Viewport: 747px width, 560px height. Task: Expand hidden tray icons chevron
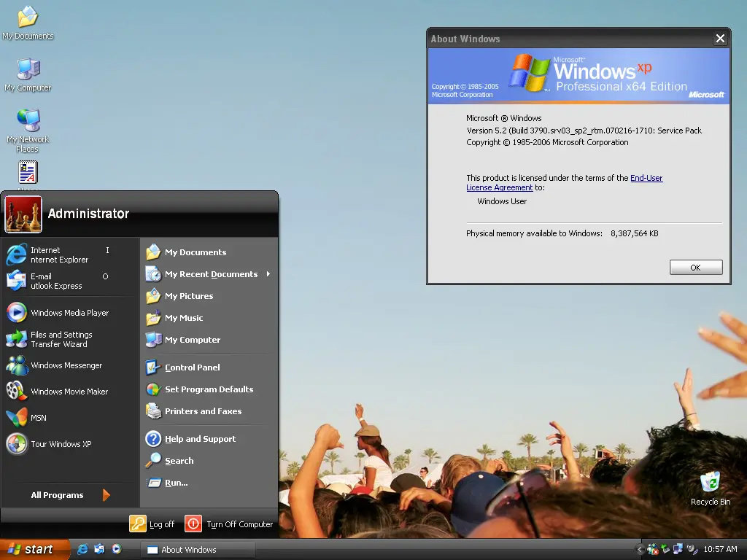click(x=639, y=549)
